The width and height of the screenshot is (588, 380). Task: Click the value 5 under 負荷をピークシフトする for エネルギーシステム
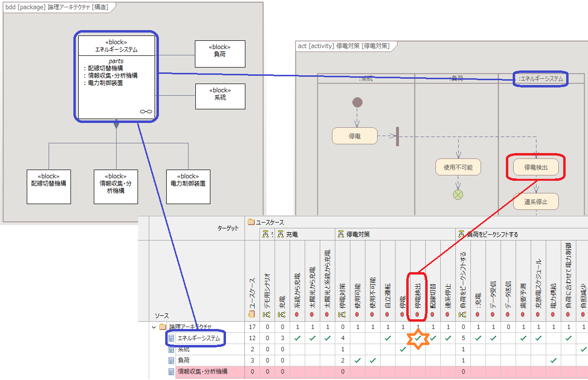(462, 338)
